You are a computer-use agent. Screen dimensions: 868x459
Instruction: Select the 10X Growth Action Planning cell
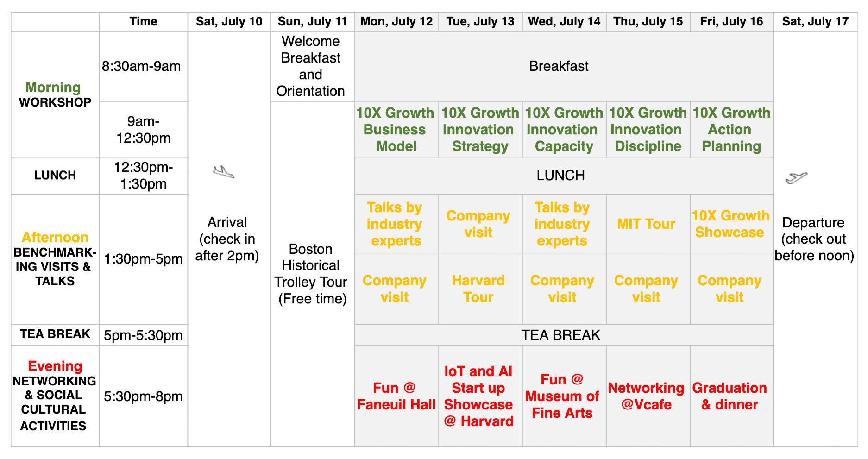(x=732, y=130)
